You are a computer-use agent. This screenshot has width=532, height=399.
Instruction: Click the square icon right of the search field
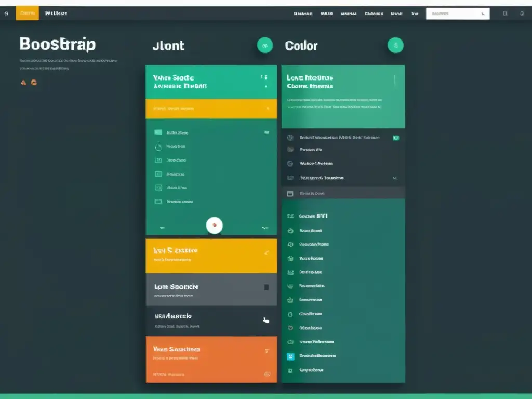pos(505,14)
